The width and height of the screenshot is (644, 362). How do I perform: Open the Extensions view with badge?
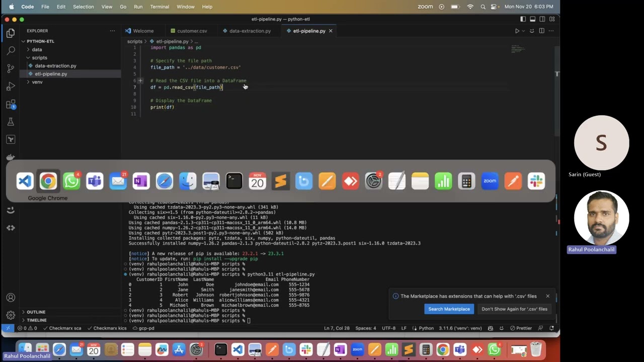click(x=11, y=105)
